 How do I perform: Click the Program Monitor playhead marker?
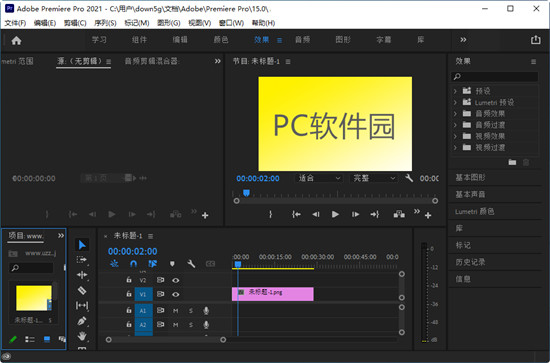[246, 193]
